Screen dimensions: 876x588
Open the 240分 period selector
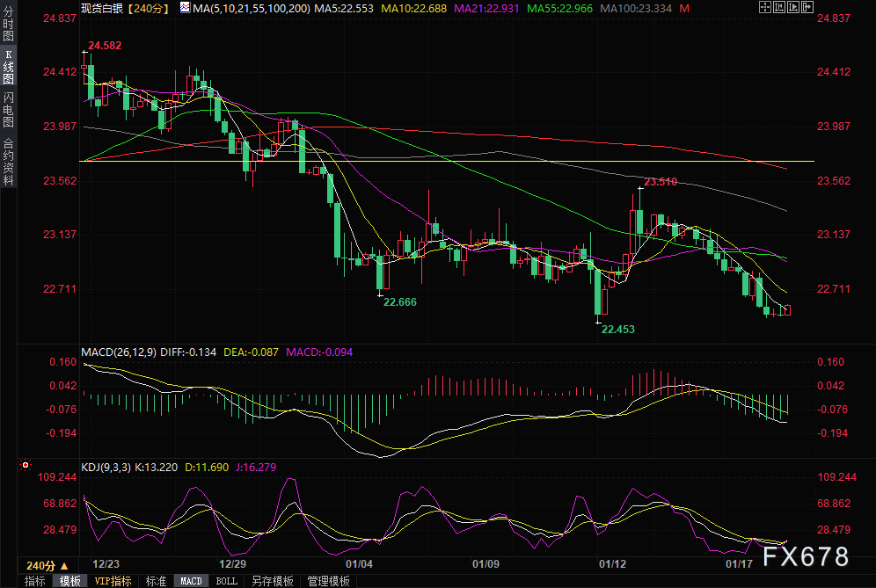click(47, 565)
